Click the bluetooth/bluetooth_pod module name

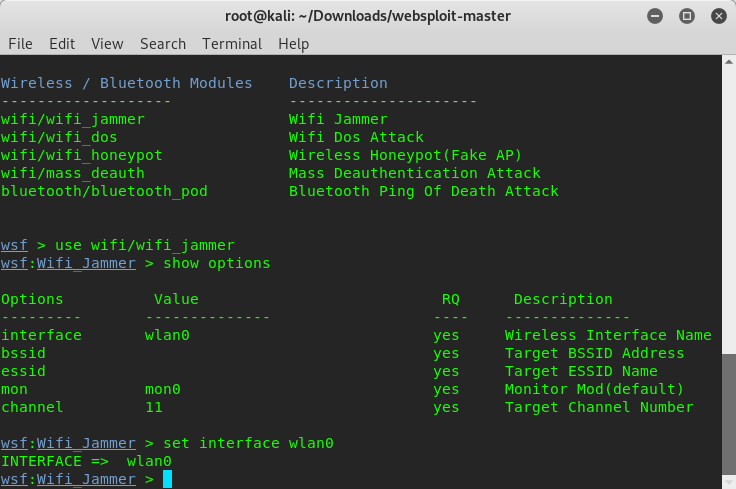pos(104,191)
